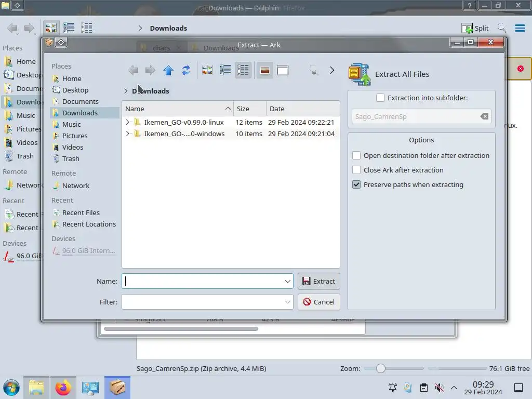Select Videos in Dolphin places panel
The width and height of the screenshot is (532, 399).
coord(21,142)
